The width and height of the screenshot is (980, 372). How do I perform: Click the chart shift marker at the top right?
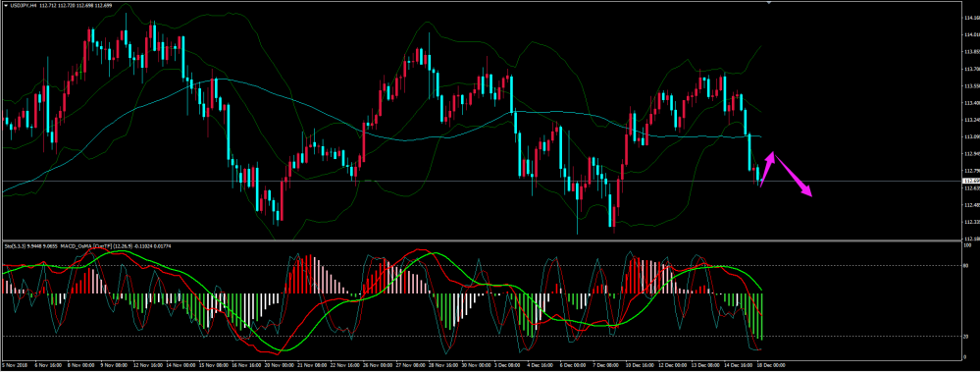point(768,3)
